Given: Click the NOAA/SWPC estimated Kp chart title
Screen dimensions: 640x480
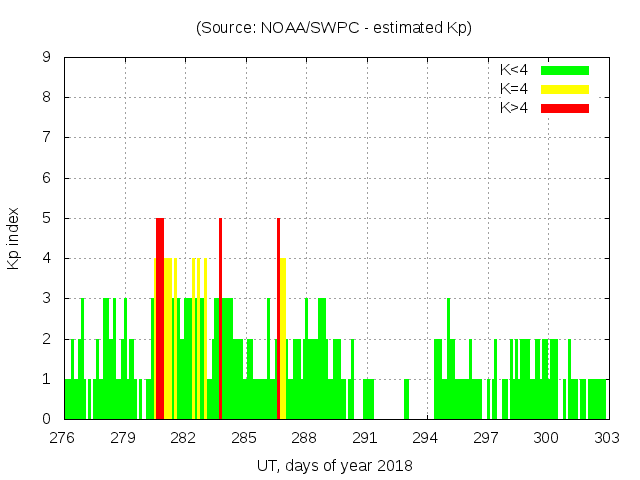Looking at the screenshot, I should tap(334, 28).
